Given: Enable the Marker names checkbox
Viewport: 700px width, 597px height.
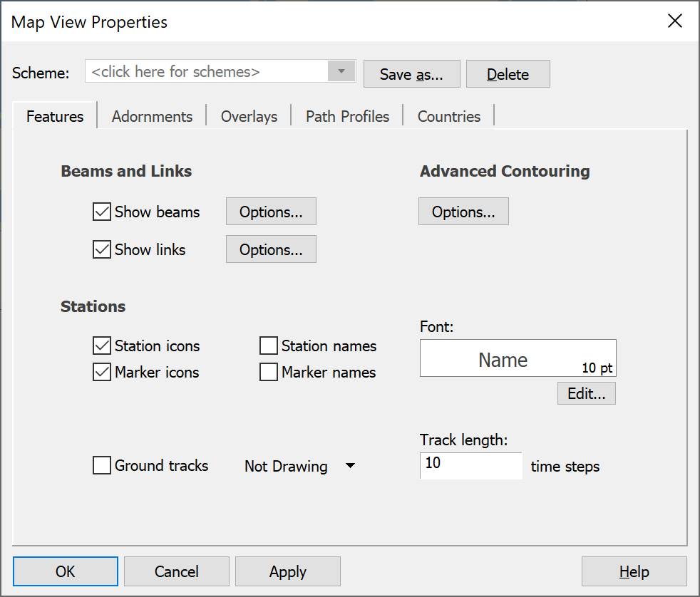Looking at the screenshot, I should click(268, 372).
